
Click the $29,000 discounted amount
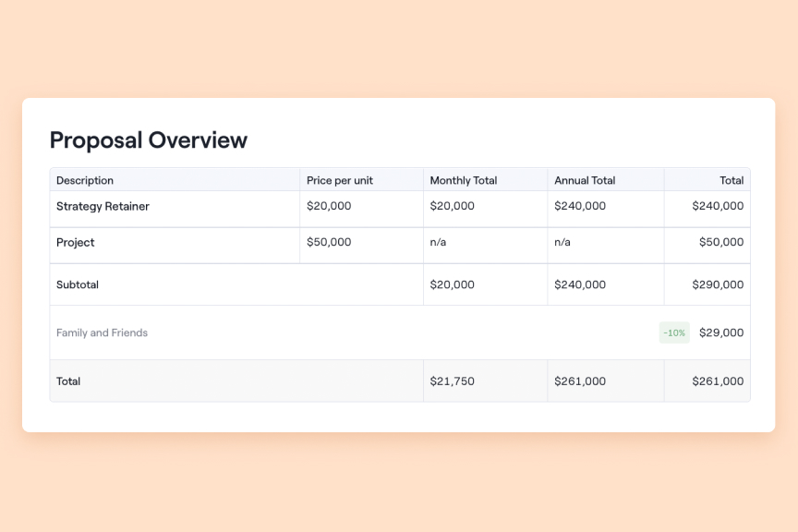point(721,332)
